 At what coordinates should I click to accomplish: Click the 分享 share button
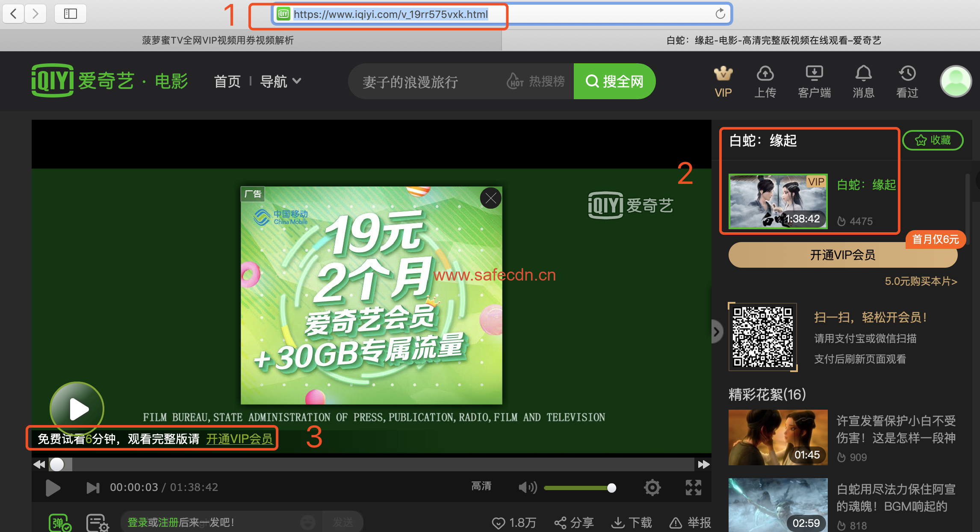click(x=574, y=523)
